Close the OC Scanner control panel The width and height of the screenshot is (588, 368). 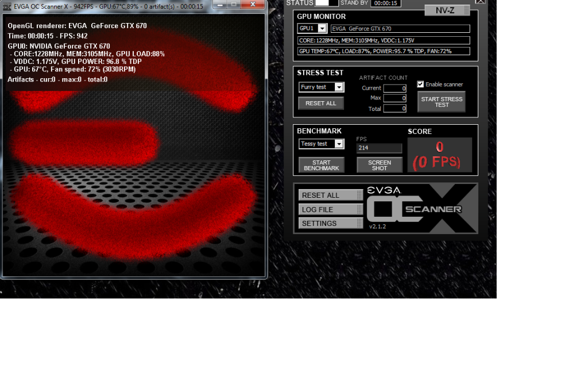point(480,2)
